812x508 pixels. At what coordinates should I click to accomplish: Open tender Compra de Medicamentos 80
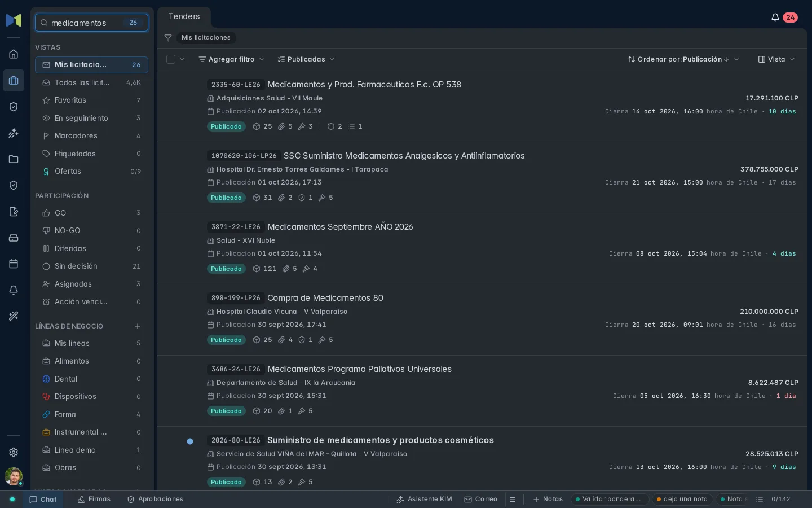pos(325,298)
